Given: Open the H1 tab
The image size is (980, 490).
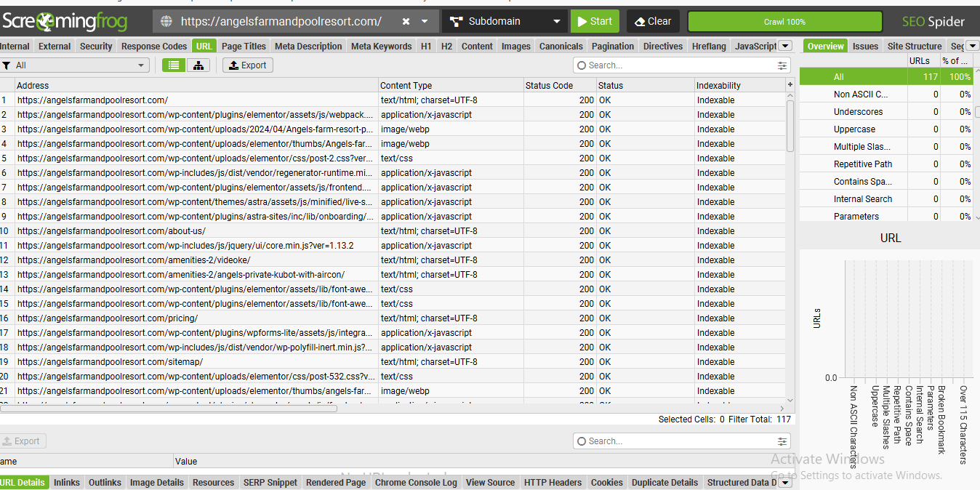Looking at the screenshot, I should tap(426, 46).
